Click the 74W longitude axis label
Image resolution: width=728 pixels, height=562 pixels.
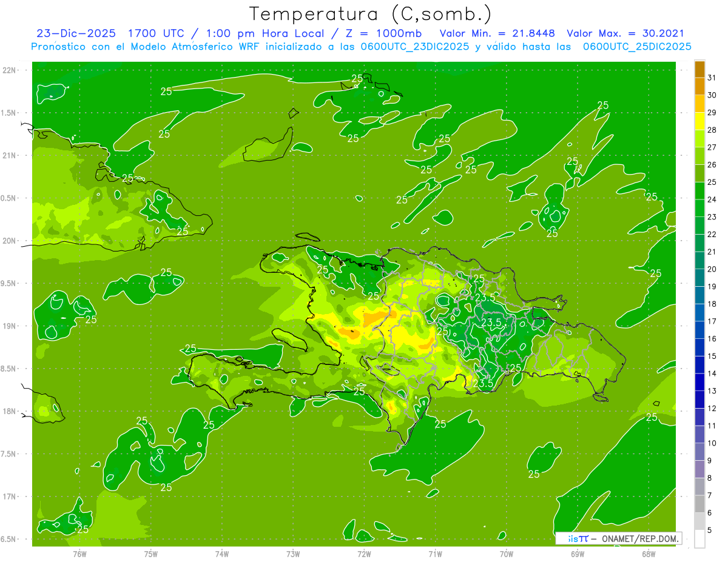222,554
